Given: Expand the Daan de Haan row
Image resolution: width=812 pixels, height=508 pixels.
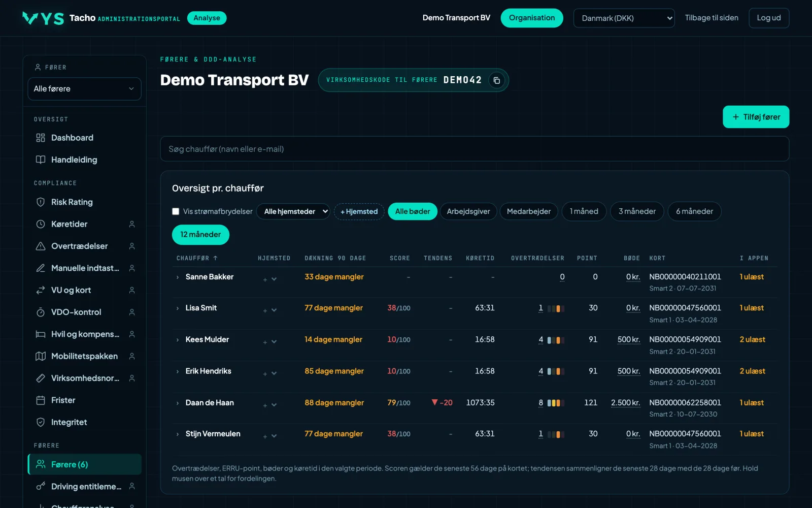Looking at the screenshot, I should coord(178,403).
